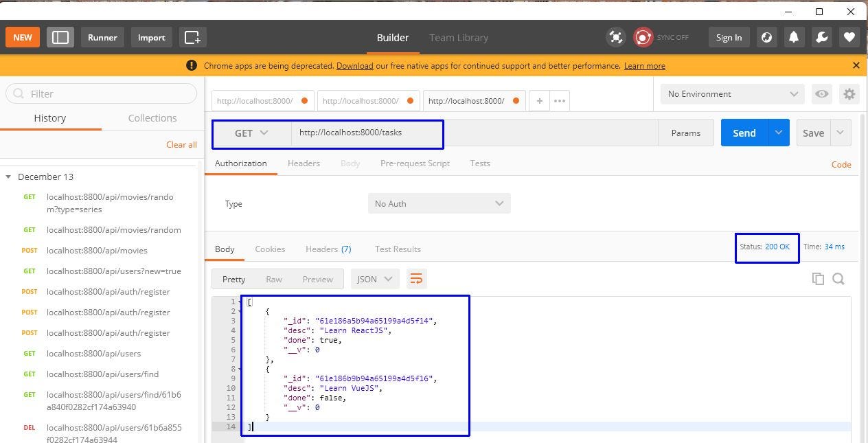This screenshot has width=868, height=443.
Task: Open new window icon button
Action: pyautogui.click(x=192, y=37)
